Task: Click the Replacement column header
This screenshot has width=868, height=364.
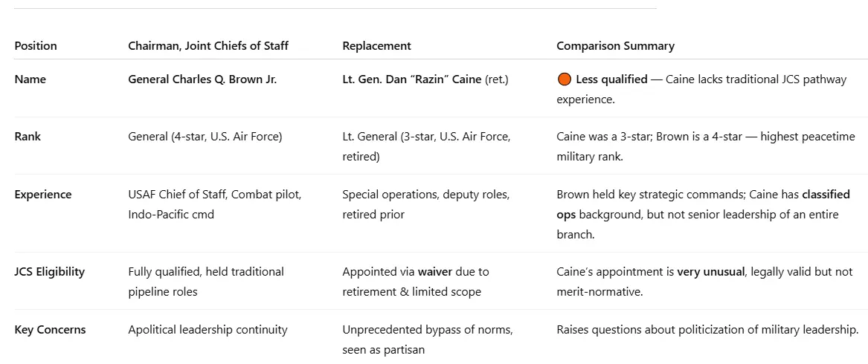Action: click(x=376, y=46)
